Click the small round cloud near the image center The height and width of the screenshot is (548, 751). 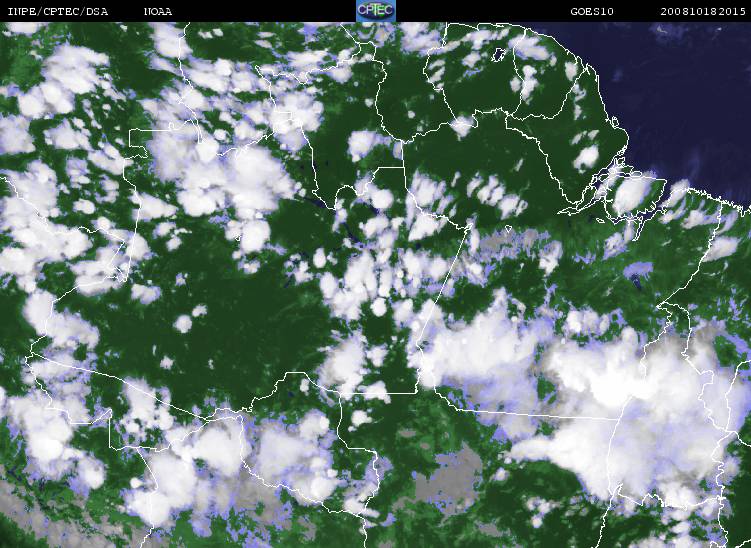(x=378, y=307)
